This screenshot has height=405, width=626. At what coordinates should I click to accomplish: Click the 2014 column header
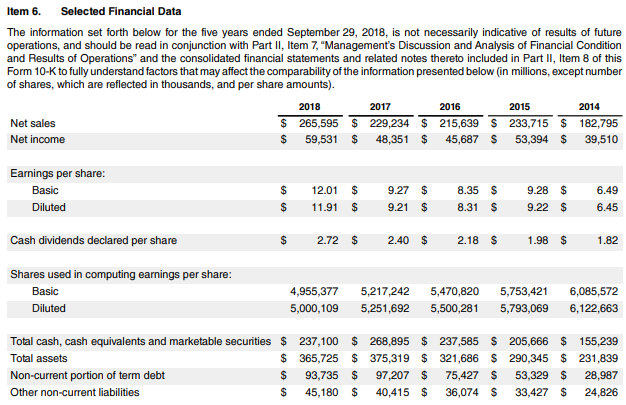click(602, 106)
